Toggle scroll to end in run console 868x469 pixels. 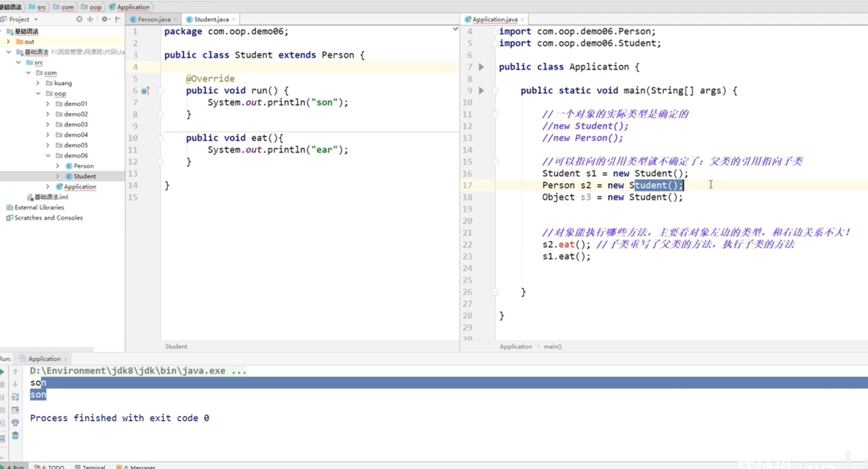coord(15,410)
